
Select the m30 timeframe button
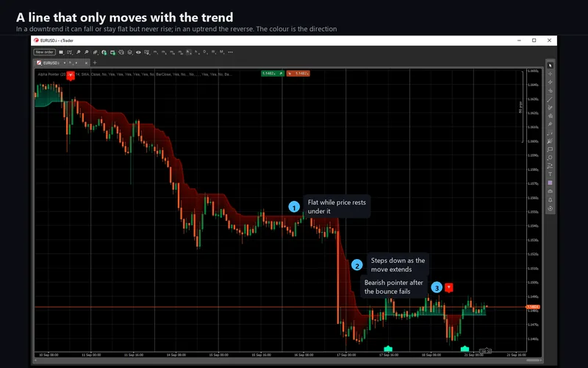(180, 52)
